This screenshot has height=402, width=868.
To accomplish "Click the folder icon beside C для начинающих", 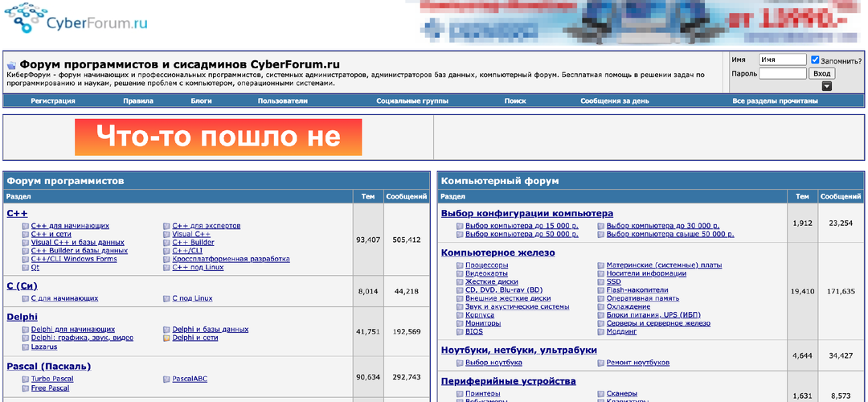I will (x=26, y=298).
